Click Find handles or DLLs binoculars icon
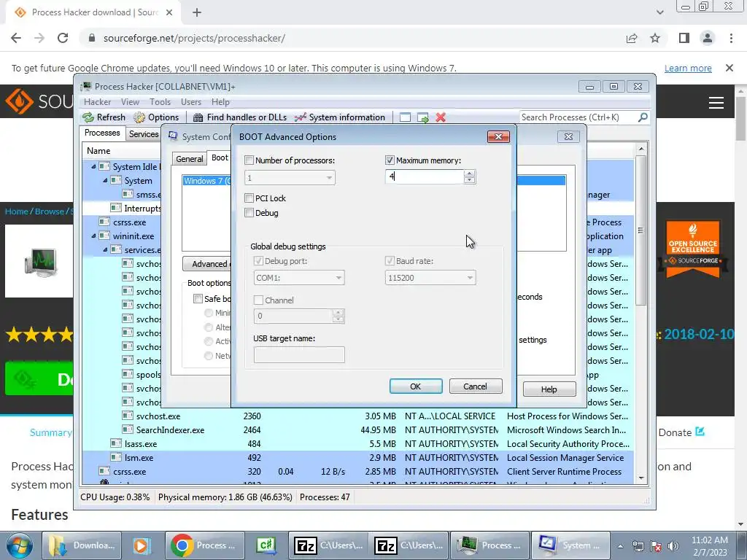Image resolution: width=747 pixels, height=560 pixels. pyautogui.click(x=198, y=117)
